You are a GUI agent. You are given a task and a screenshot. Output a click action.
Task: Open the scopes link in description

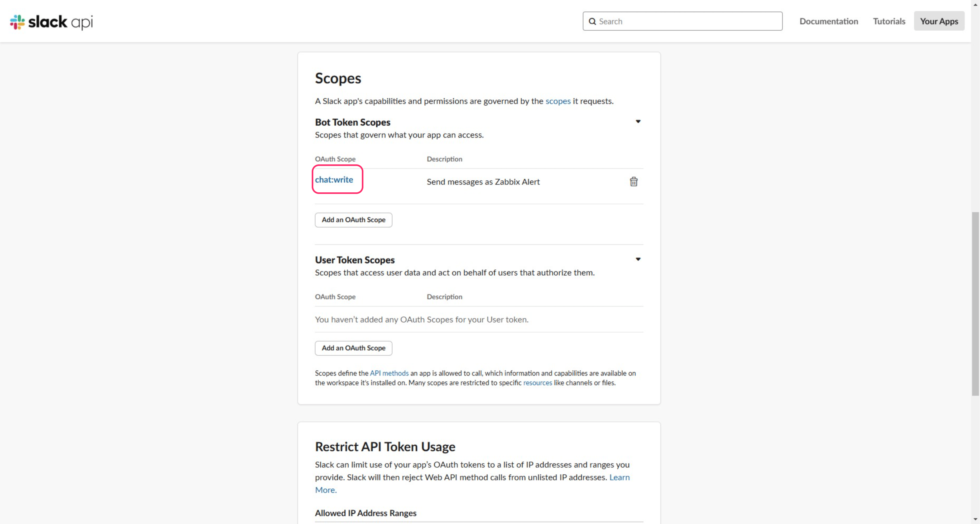pos(558,101)
